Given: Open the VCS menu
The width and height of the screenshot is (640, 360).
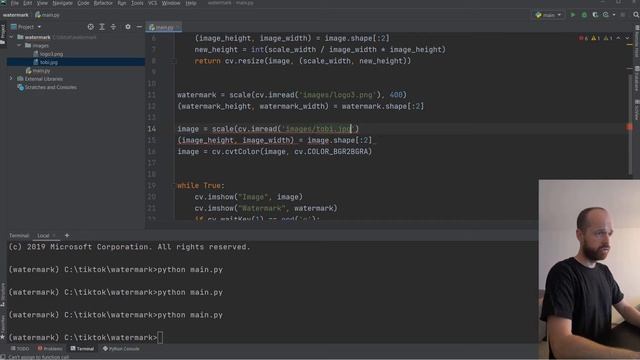Looking at the screenshot, I should tap(152, 3).
